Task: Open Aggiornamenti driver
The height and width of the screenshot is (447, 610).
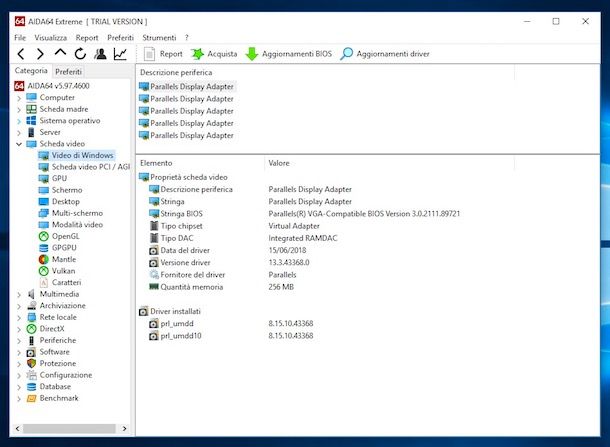Action: [x=385, y=54]
